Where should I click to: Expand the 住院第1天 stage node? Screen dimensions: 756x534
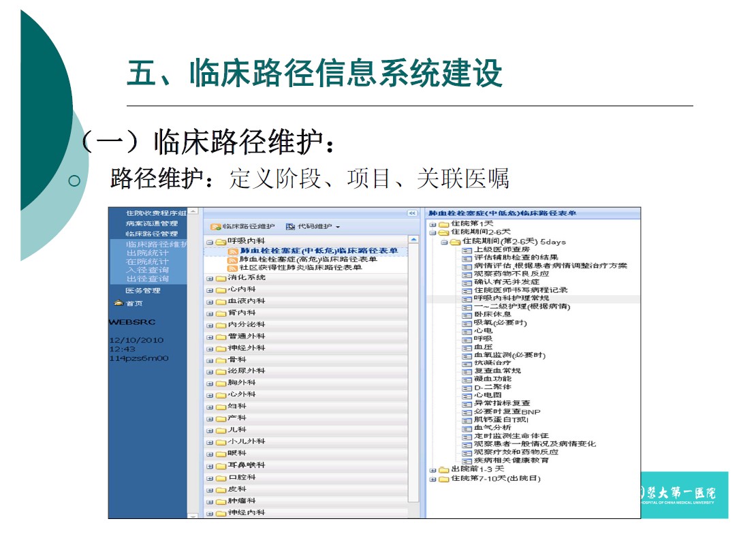[x=432, y=224]
